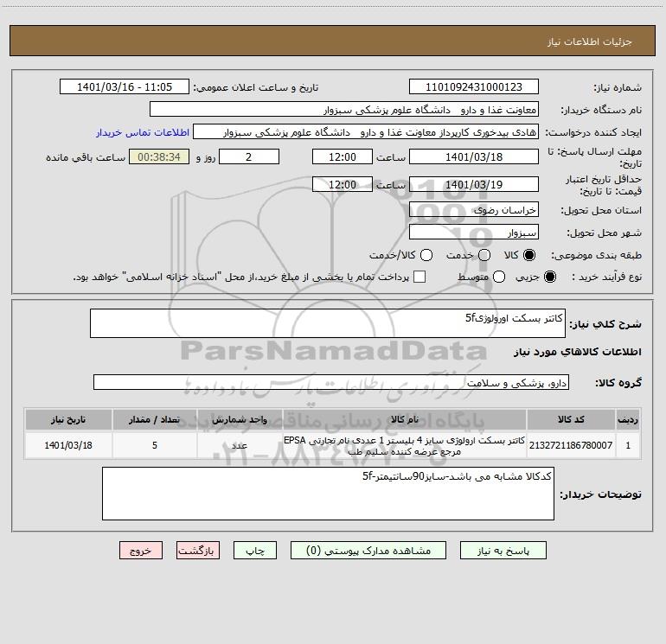666x644 pixels.
Task: Click the quantity cell showing 5
Action: pos(155,445)
